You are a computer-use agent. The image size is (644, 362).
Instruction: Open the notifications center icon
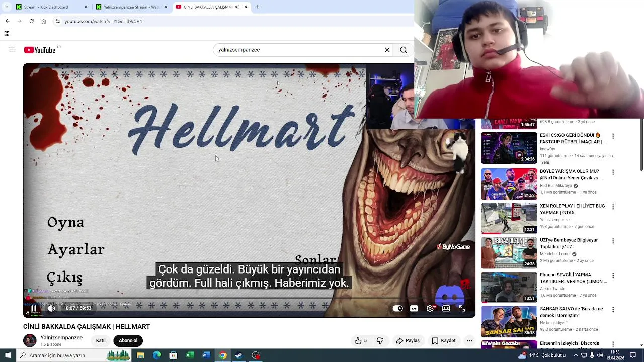633,355
